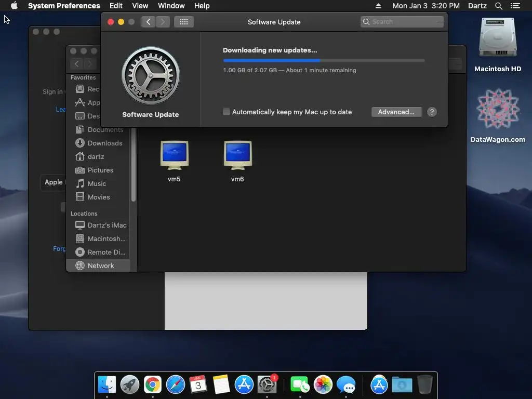The width and height of the screenshot is (532, 399).
Task: Open Messages from the Dock
Action: 346,385
